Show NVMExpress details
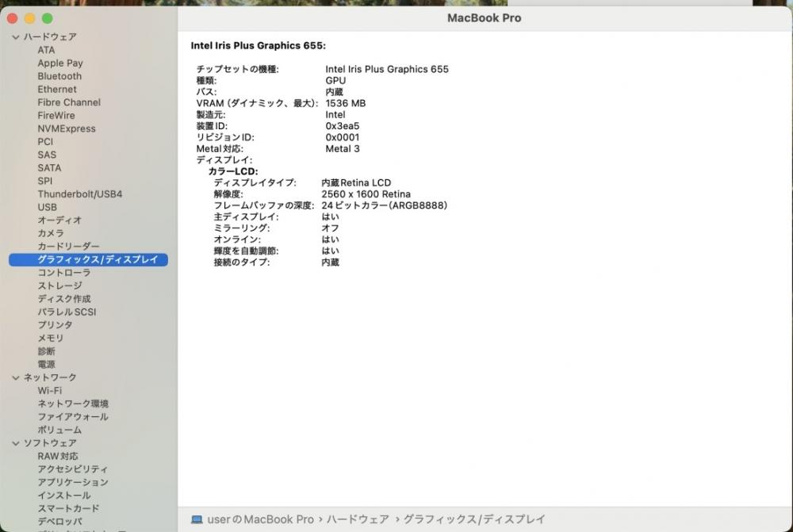 click(67, 129)
